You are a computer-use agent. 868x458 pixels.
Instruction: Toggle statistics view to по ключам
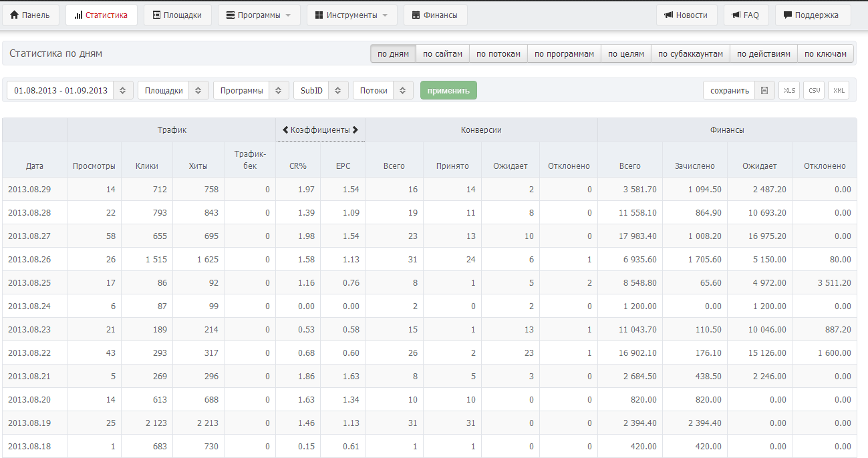pos(825,54)
